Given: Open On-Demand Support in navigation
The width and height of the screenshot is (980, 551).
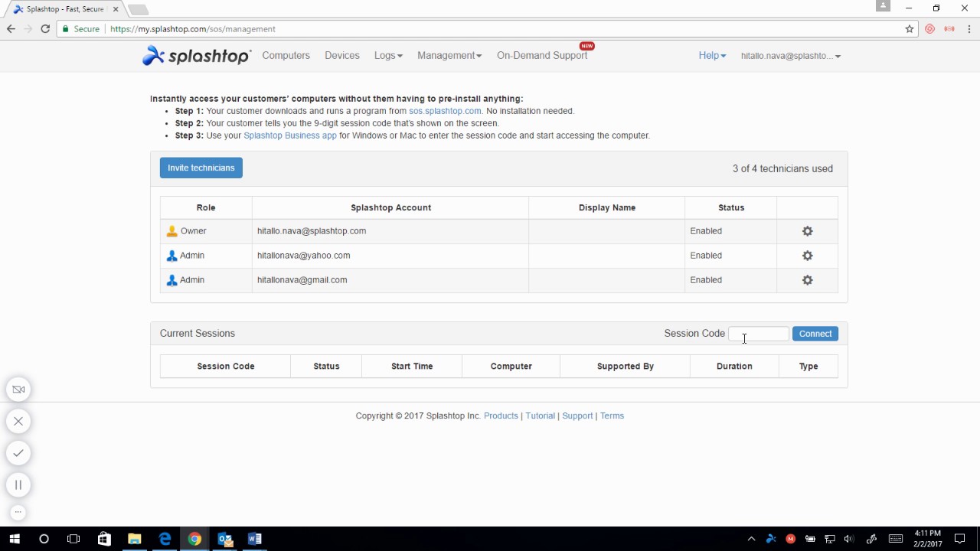Looking at the screenshot, I should (x=542, y=55).
